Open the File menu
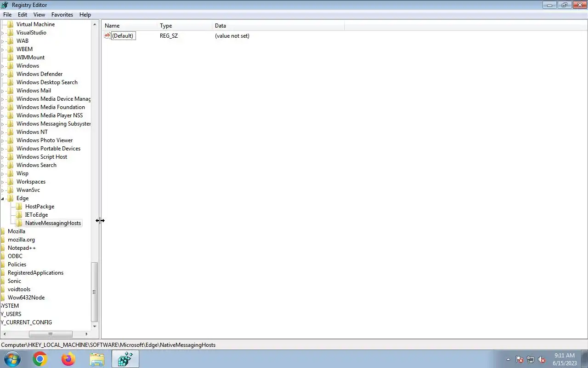Image resolution: width=588 pixels, height=368 pixels. [x=7, y=15]
